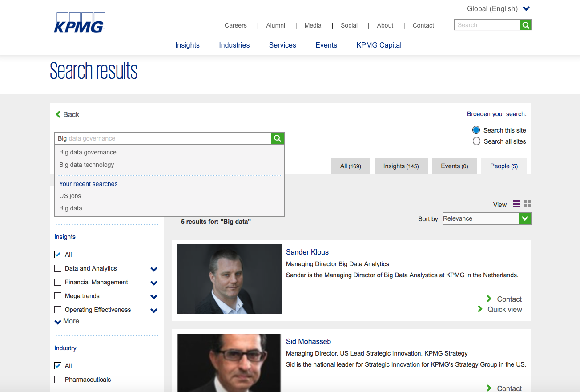Open the KPMG Capital menu item

[x=379, y=45]
